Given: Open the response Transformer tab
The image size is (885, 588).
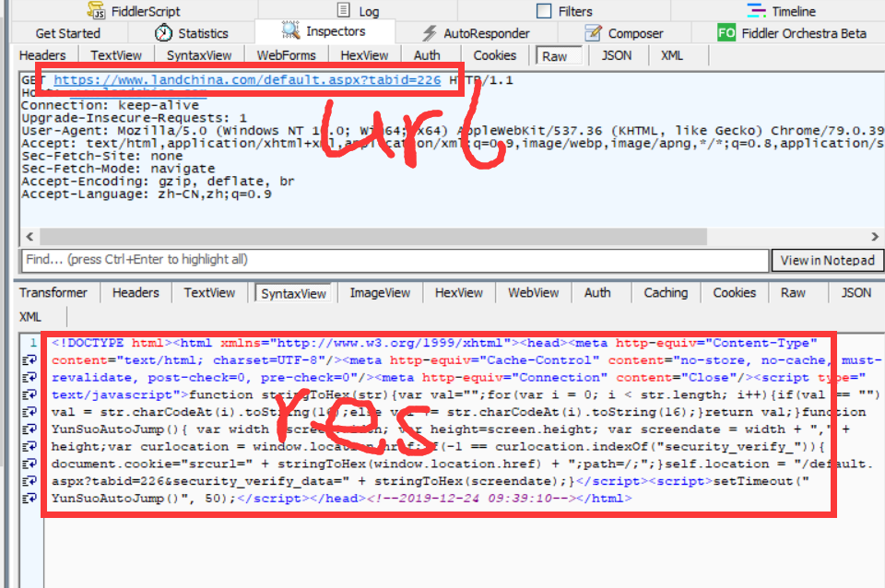Looking at the screenshot, I should pyautogui.click(x=53, y=292).
